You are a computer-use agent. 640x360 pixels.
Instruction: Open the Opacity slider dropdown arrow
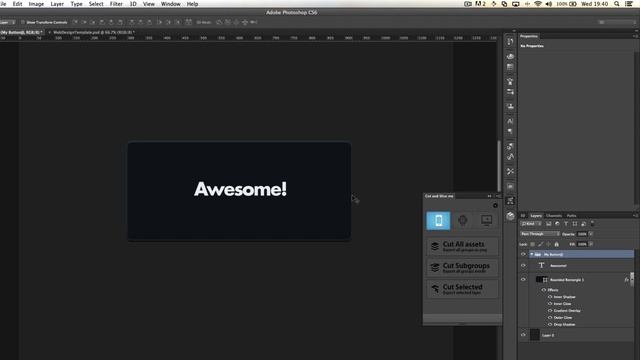click(591, 234)
